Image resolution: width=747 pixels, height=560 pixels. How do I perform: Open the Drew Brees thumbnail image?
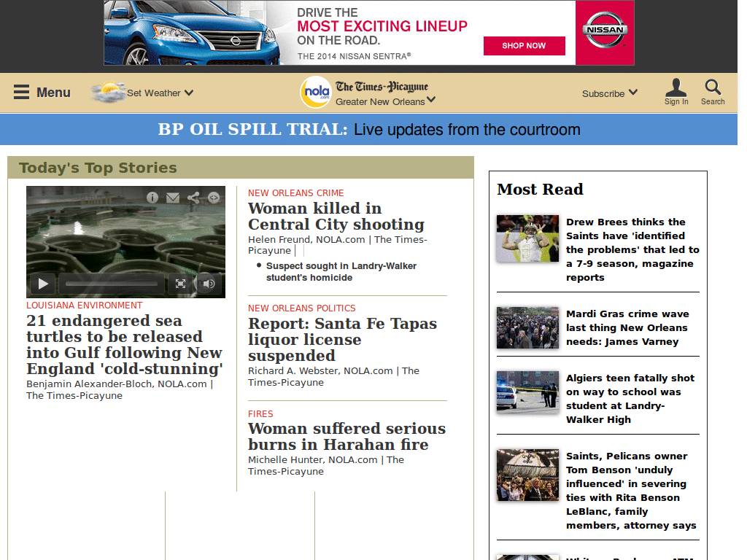point(527,238)
